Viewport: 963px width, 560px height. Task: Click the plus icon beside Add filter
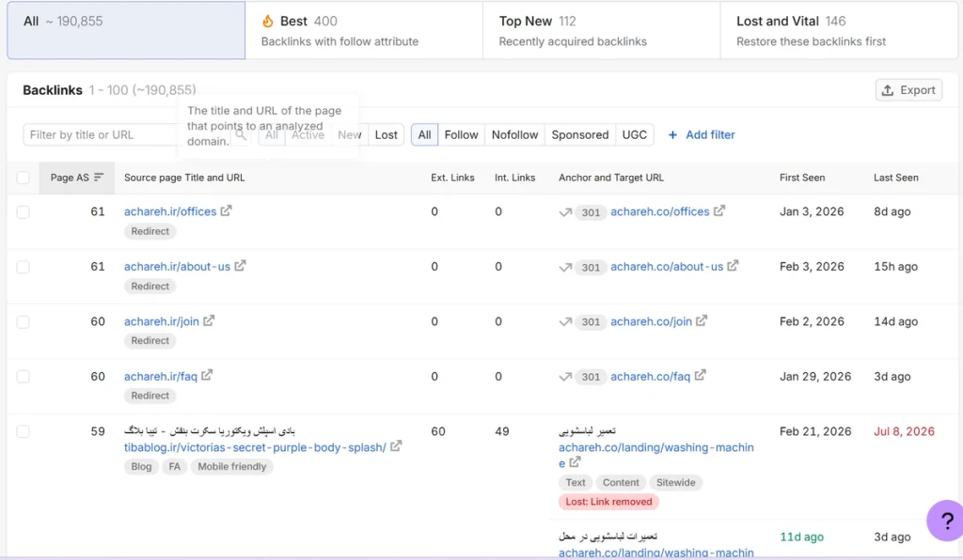click(x=672, y=134)
